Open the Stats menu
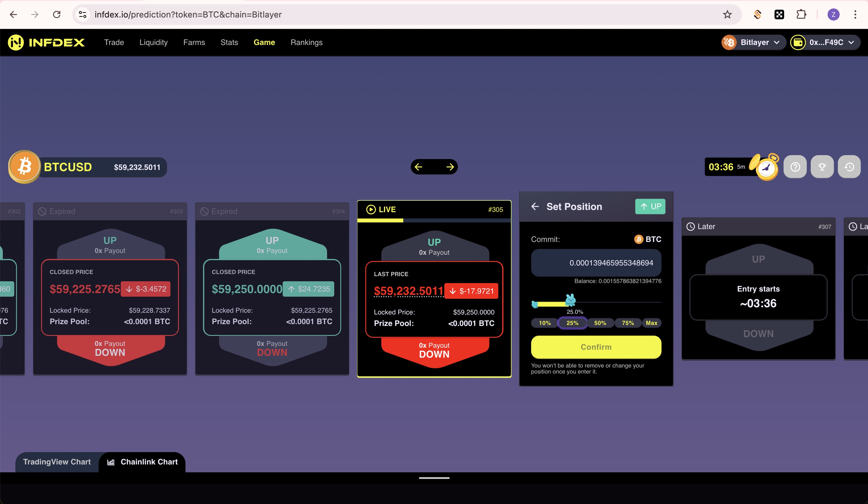868x504 pixels. [x=229, y=42]
